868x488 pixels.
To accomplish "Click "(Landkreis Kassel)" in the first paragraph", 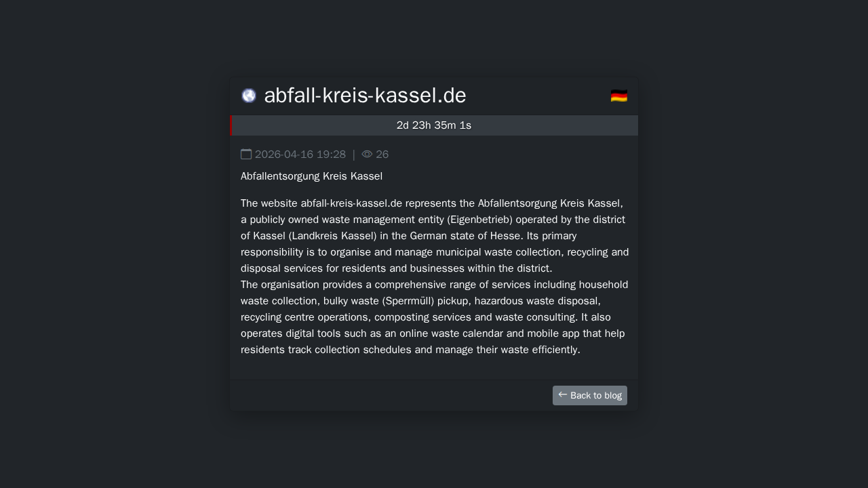I will pos(332,236).
